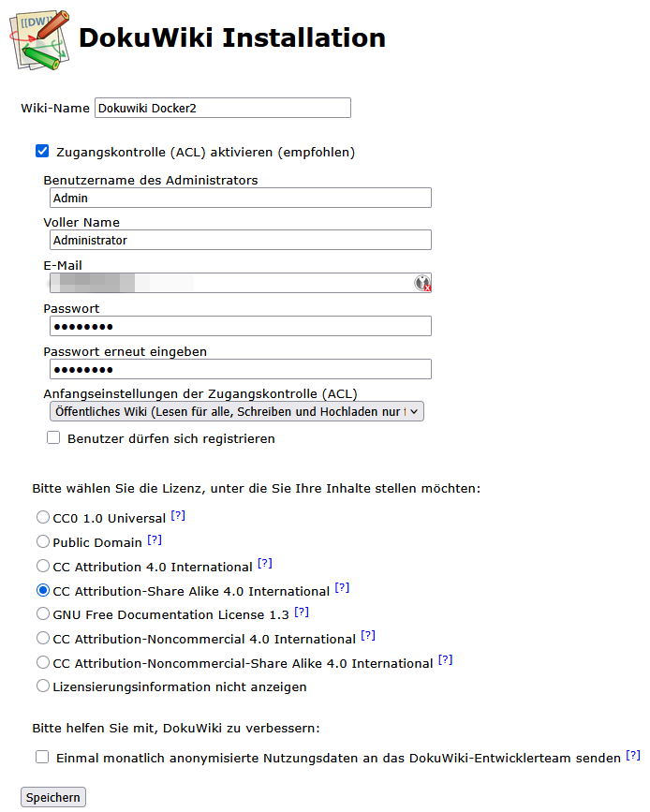
Task: Choose Public Domain license option
Action: click(43, 541)
